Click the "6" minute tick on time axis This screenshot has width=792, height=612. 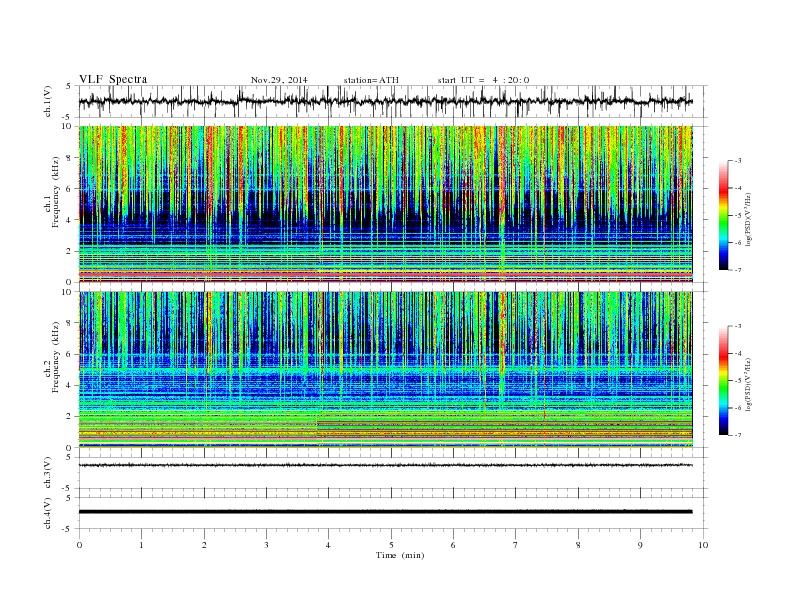pyautogui.click(x=454, y=545)
